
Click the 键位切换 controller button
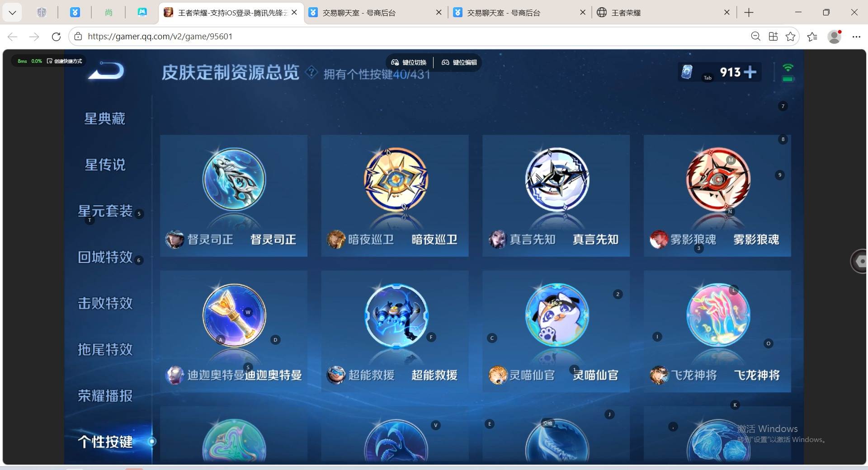coord(409,62)
